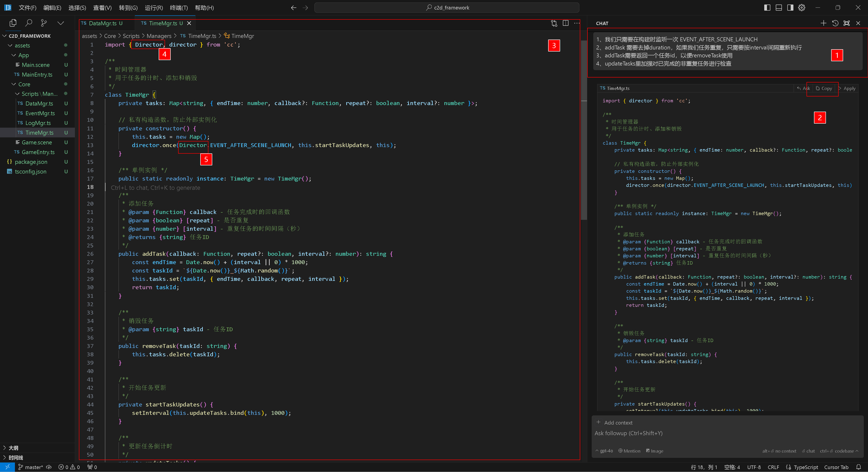Open the 查看(V) menu
The height and width of the screenshot is (472, 868).
(102, 7)
